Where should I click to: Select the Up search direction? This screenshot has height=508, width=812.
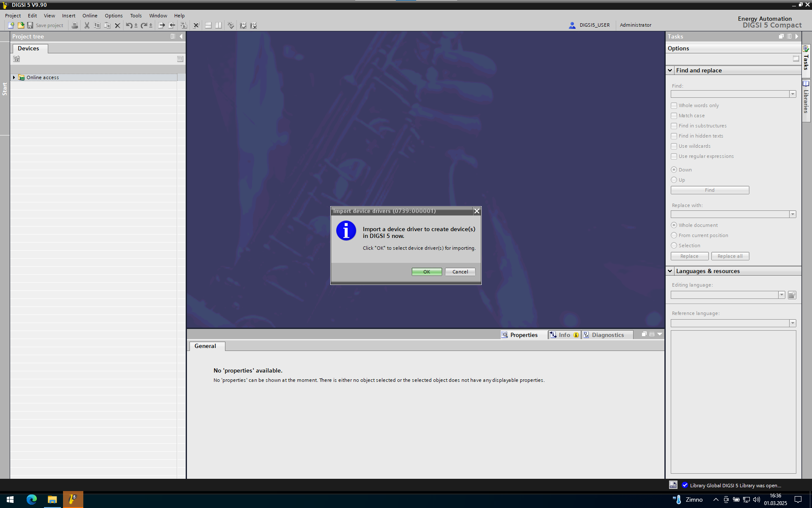coord(674,180)
